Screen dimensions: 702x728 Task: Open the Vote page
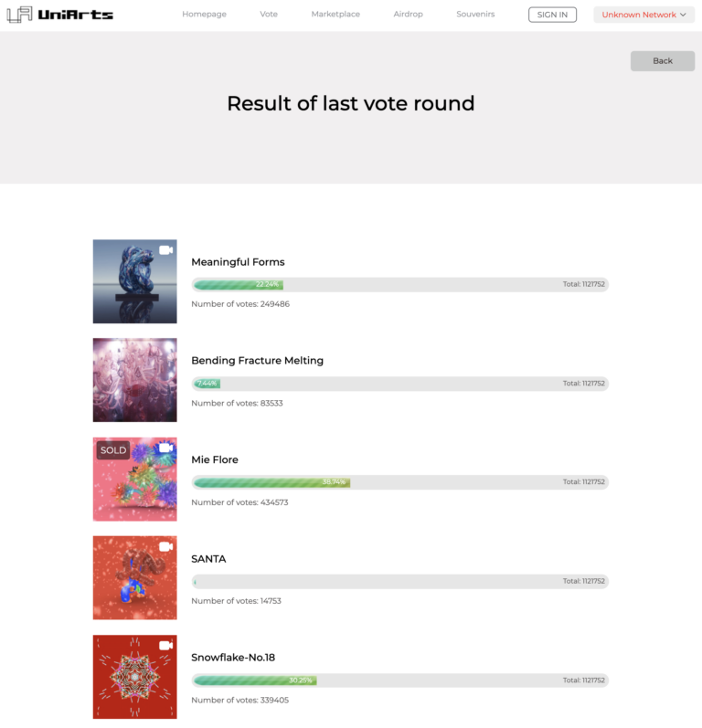click(269, 15)
